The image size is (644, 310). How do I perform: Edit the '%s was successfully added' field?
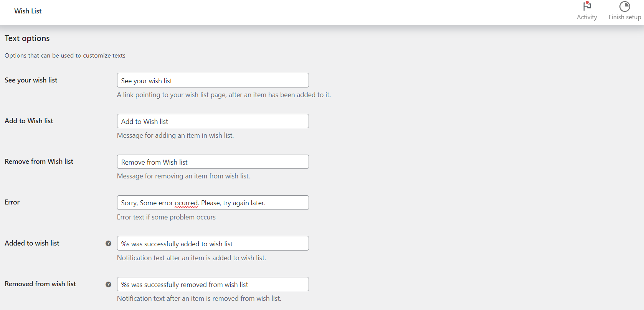pos(213,244)
